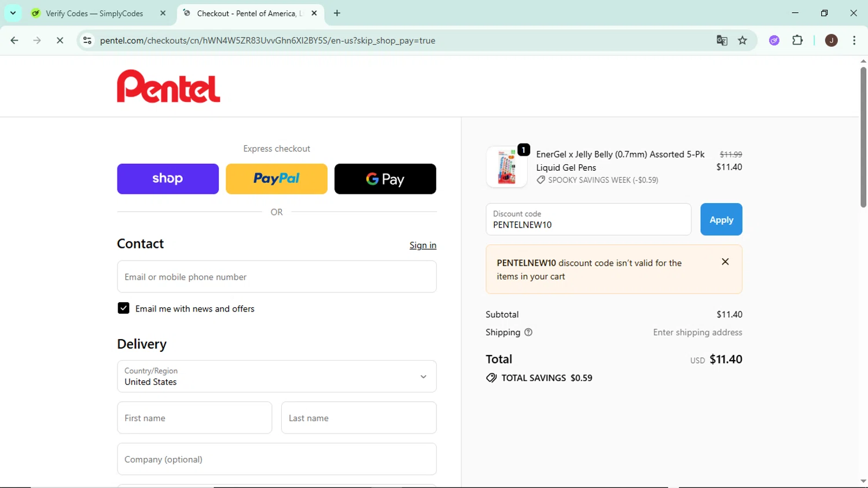
Task: Switch to Verify Codes — SimplyCodes tab
Action: pos(94,13)
